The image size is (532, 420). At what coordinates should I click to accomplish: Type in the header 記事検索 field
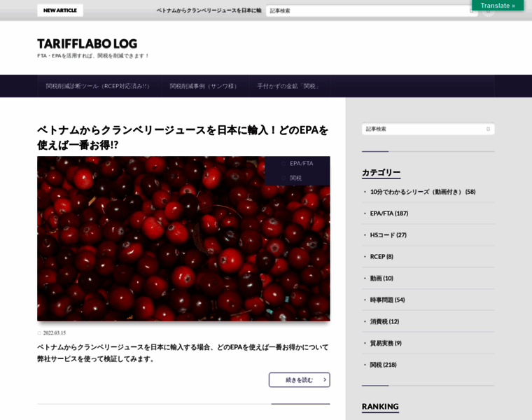point(367,10)
